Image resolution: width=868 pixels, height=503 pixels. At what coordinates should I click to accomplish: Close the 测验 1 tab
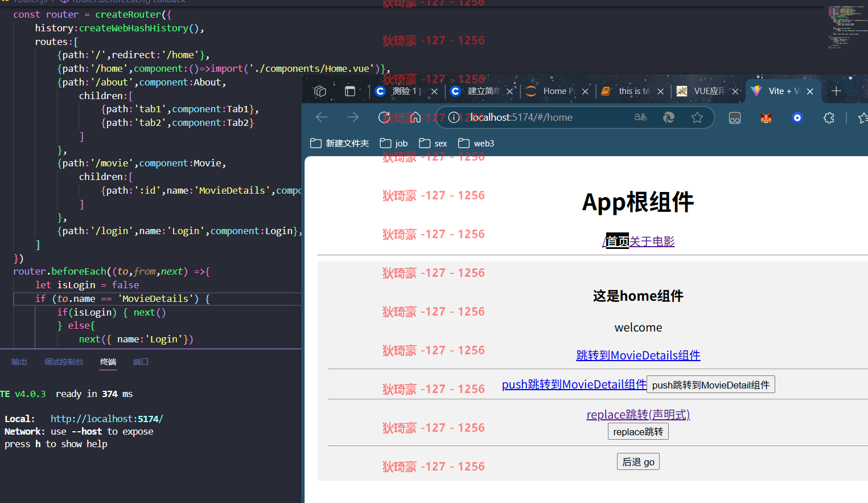tap(434, 91)
